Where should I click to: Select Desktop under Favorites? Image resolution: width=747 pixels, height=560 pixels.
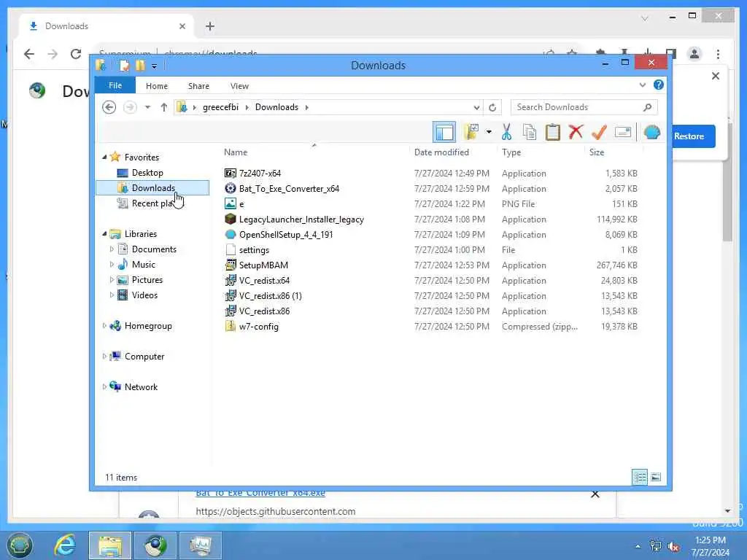pos(147,172)
